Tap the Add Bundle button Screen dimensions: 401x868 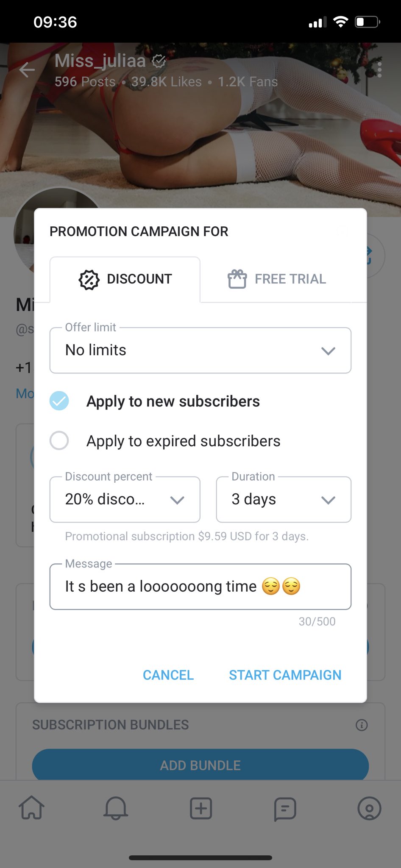[x=200, y=765]
